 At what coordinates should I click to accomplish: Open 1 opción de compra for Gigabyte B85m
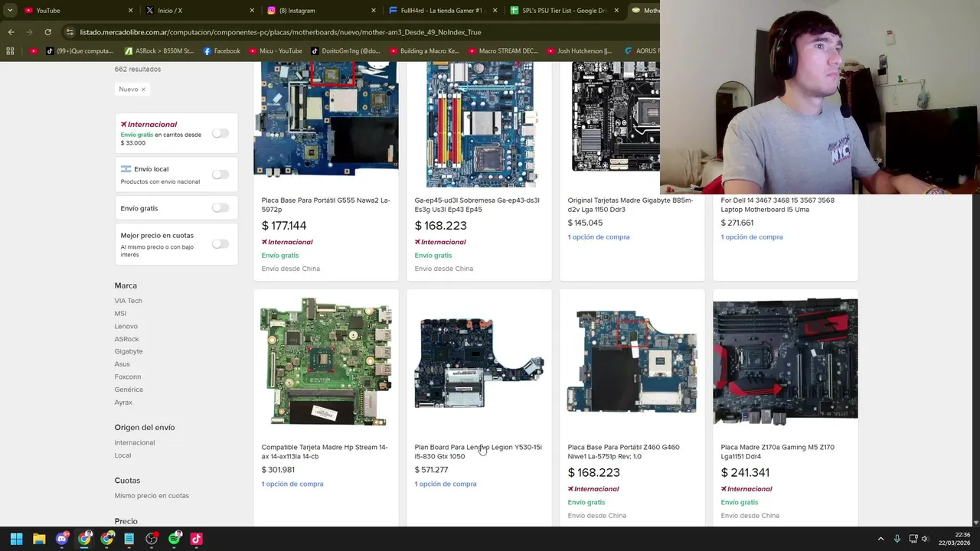599,237
